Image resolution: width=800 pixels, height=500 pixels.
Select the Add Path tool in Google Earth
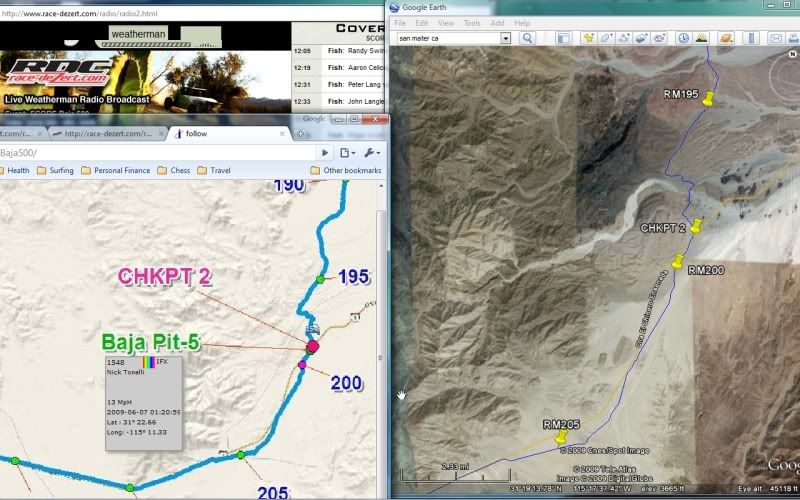(x=623, y=38)
